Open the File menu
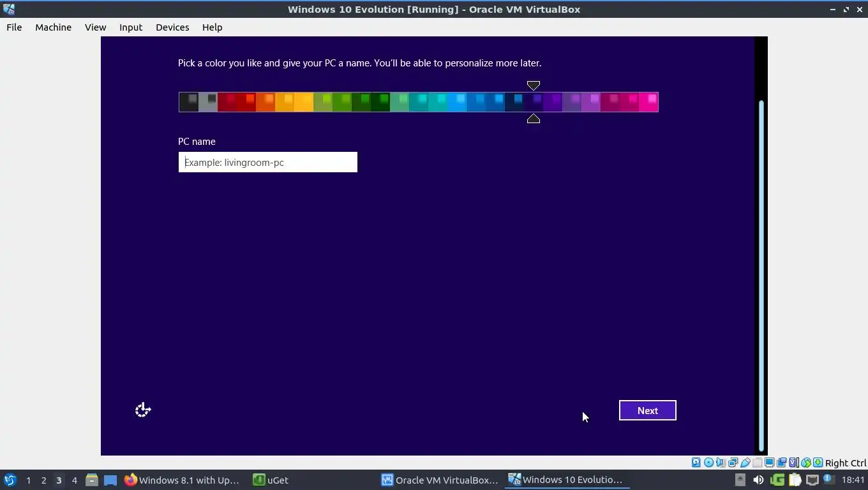Viewport: 868px width, 490px height. tap(14, 27)
